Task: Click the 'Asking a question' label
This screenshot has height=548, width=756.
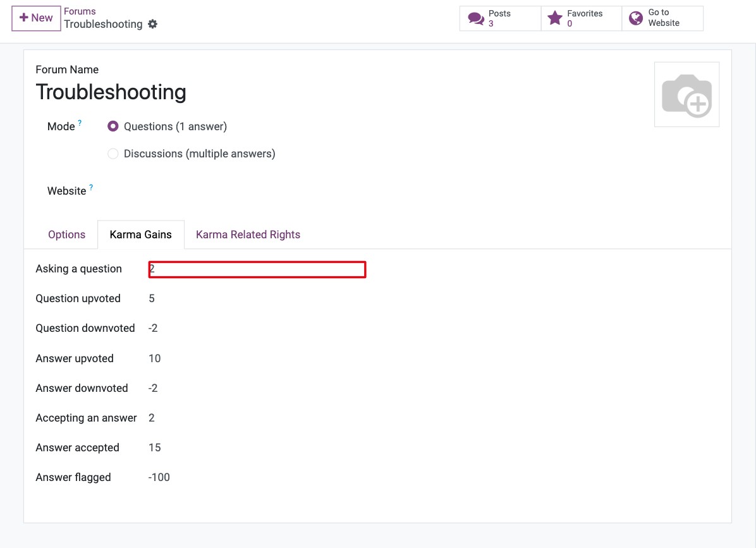Action: [x=78, y=269]
